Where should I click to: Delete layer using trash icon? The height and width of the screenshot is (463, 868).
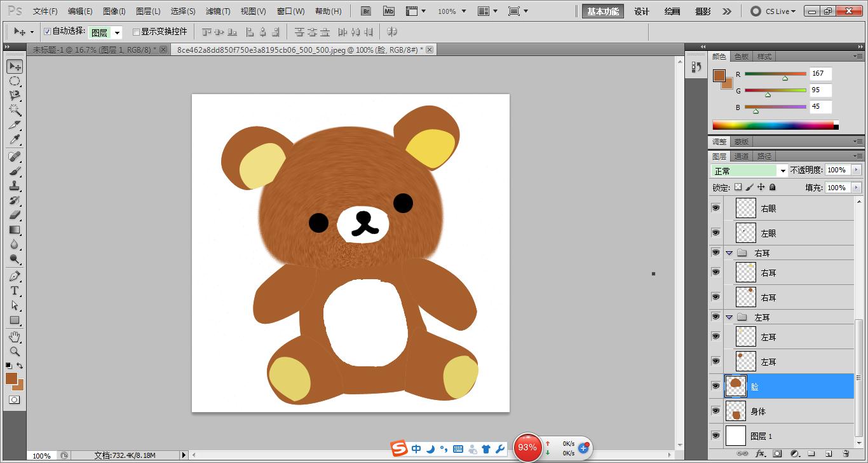846,453
